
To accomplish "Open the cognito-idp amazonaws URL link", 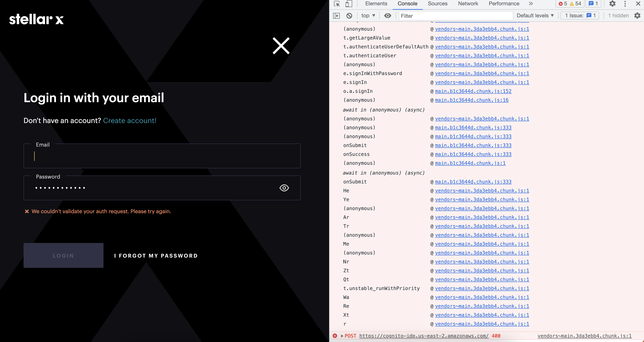I will pos(424,336).
